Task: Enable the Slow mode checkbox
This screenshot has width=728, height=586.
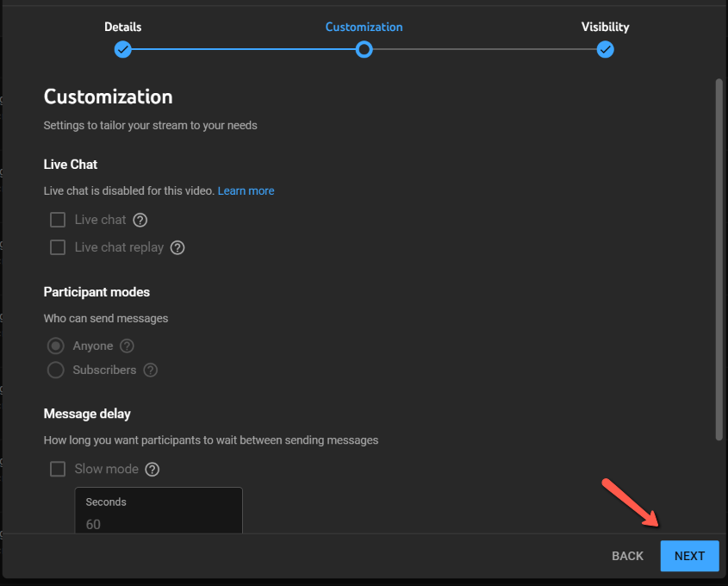Action: [x=58, y=469]
